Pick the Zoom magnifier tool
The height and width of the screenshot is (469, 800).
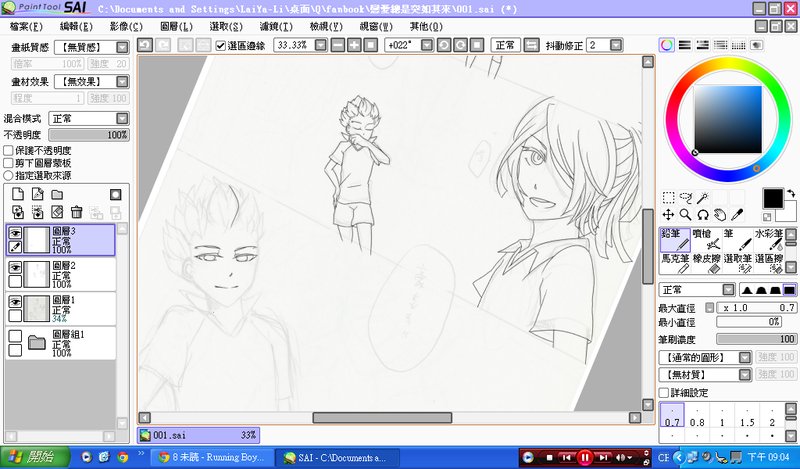click(x=686, y=215)
